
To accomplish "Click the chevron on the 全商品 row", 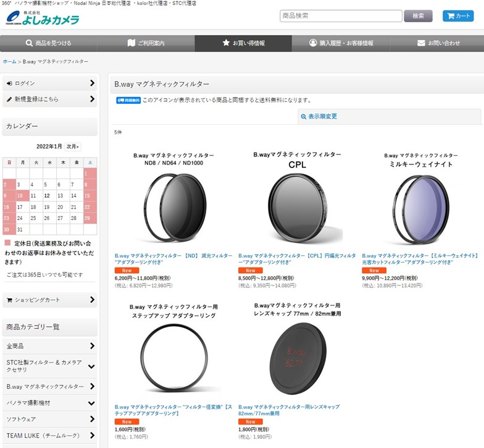I will (91, 346).
